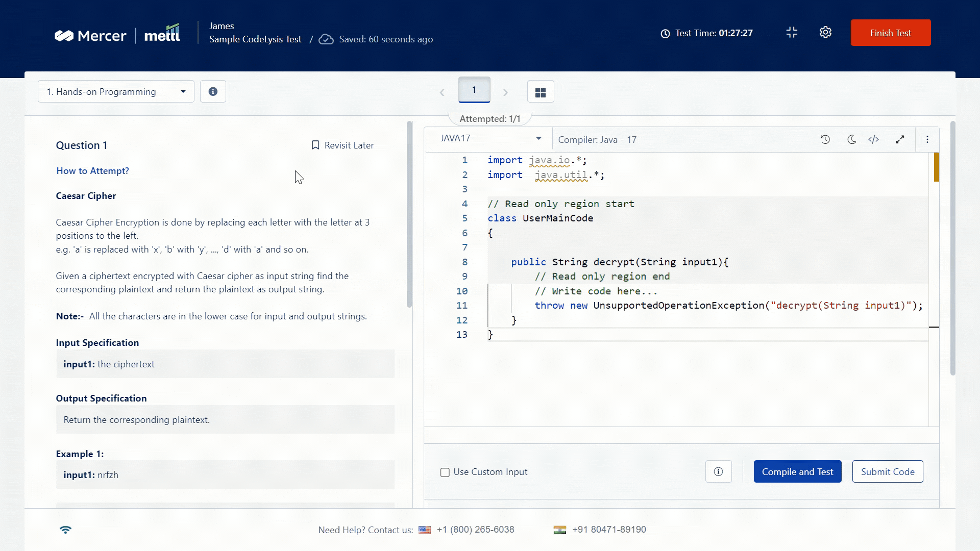Click the Compile and Test button
980x551 pixels.
click(x=798, y=472)
